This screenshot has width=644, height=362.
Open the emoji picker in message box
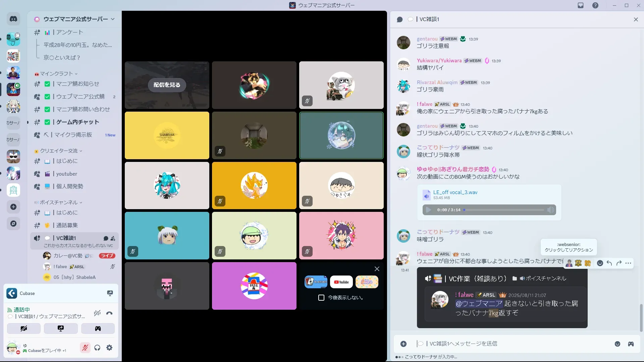618,344
